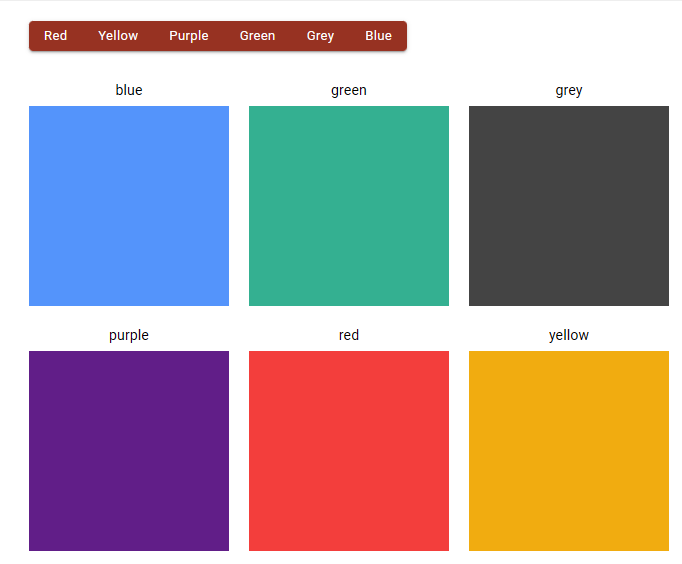Pick the purple color square
The height and width of the screenshot is (564, 682).
pos(129,451)
